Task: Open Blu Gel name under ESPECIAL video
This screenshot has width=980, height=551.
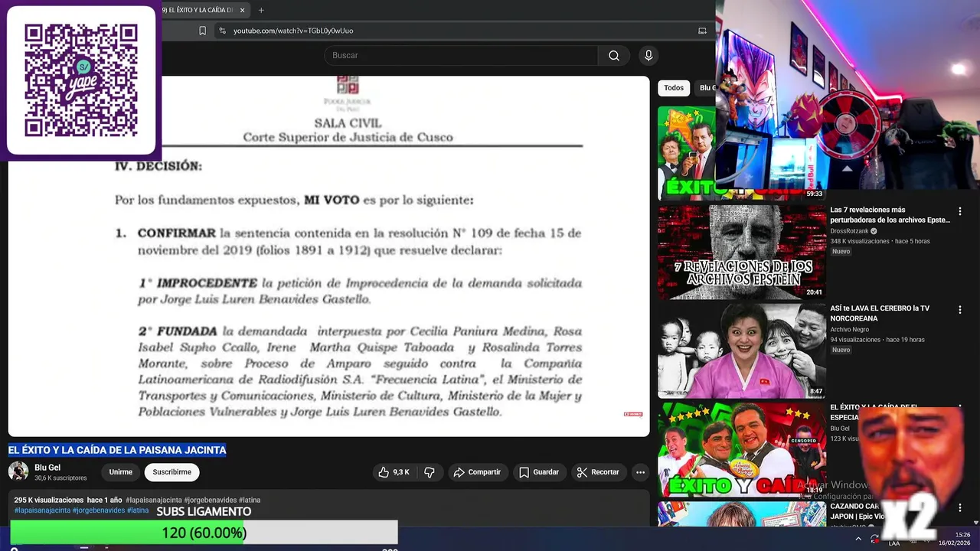Action: [x=840, y=429]
